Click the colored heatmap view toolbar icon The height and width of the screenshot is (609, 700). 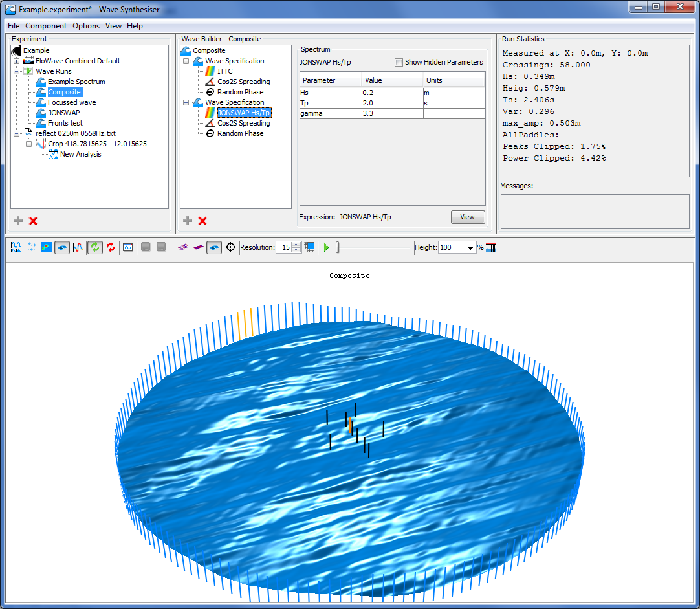click(47, 247)
